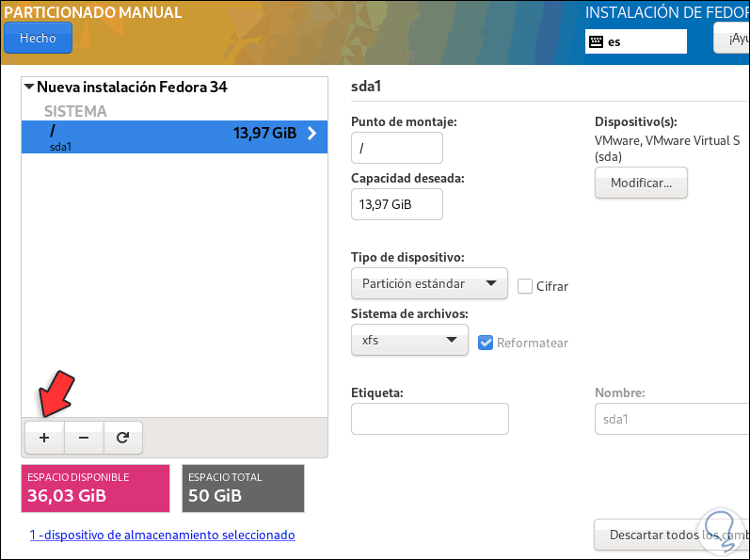Click the reload storage configuration icon
The height and width of the screenshot is (560, 750).
pos(122,438)
